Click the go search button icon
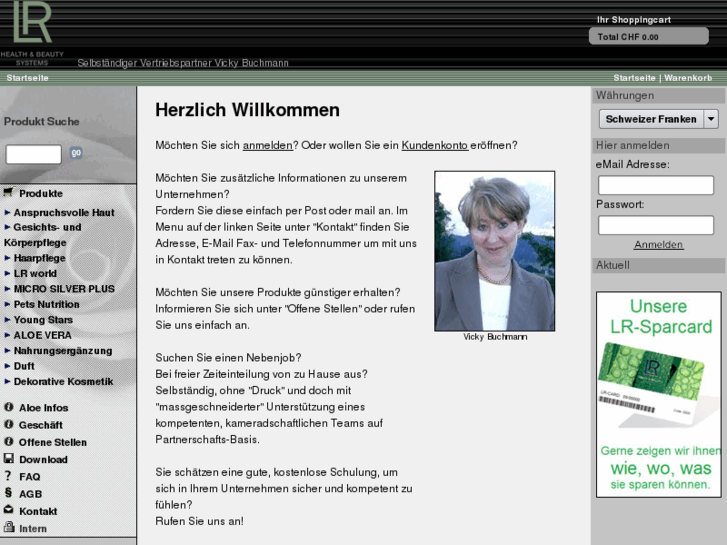 pos(76,153)
